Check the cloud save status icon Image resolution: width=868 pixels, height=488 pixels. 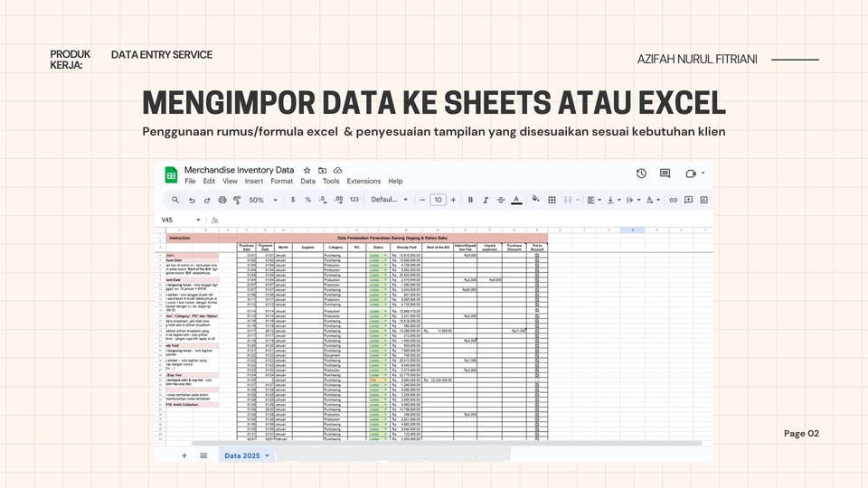(337, 171)
